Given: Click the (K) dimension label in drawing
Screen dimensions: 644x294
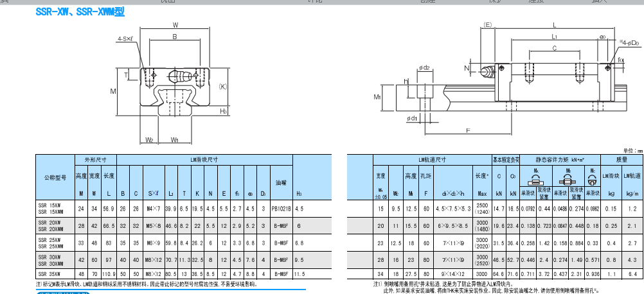Looking at the screenshot, I should click(x=222, y=86).
